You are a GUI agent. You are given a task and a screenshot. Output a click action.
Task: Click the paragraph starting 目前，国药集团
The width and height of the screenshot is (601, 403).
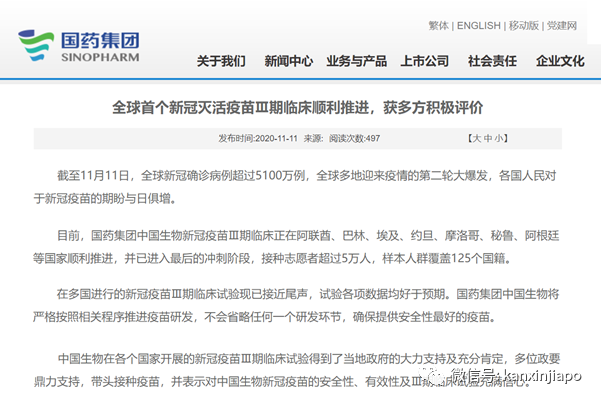tap(296, 247)
